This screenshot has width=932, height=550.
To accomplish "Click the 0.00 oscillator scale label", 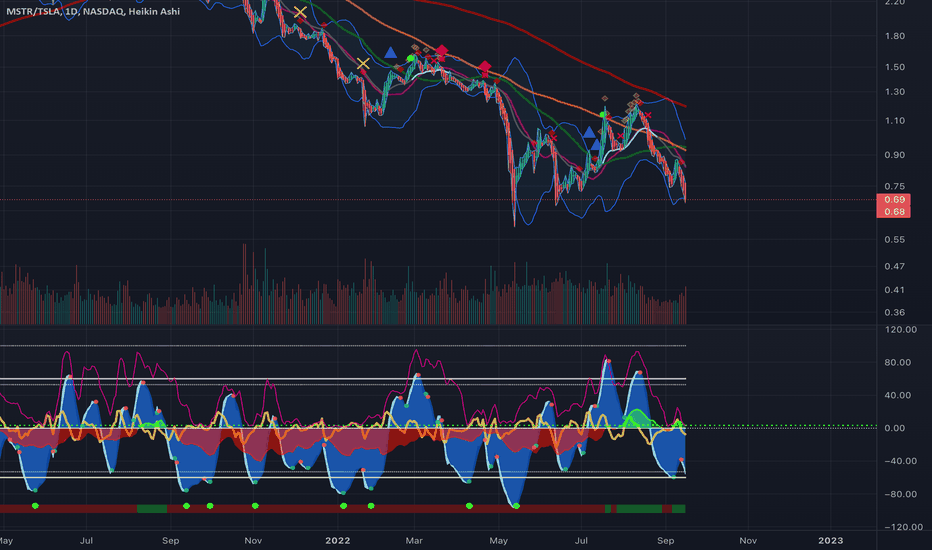I will [x=895, y=428].
